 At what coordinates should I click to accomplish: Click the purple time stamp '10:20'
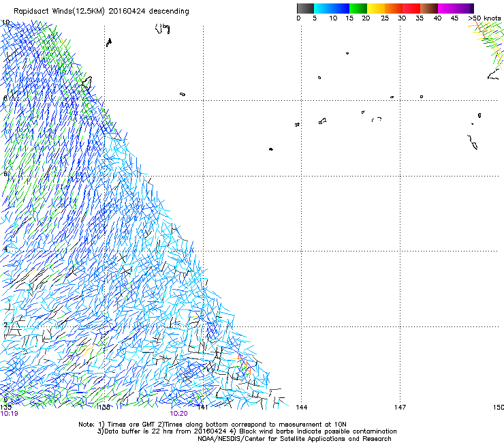pos(178,414)
